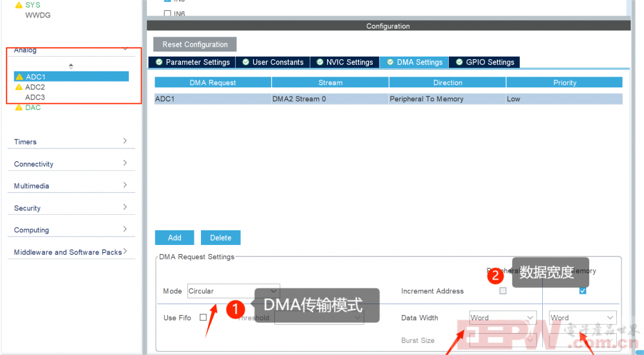The image size is (644, 355).
Task: Click the Direction column header
Action: [x=448, y=82]
